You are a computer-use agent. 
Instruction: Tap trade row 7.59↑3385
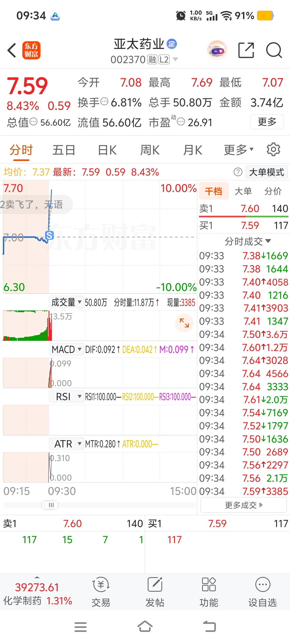click(x=244, y=491)
